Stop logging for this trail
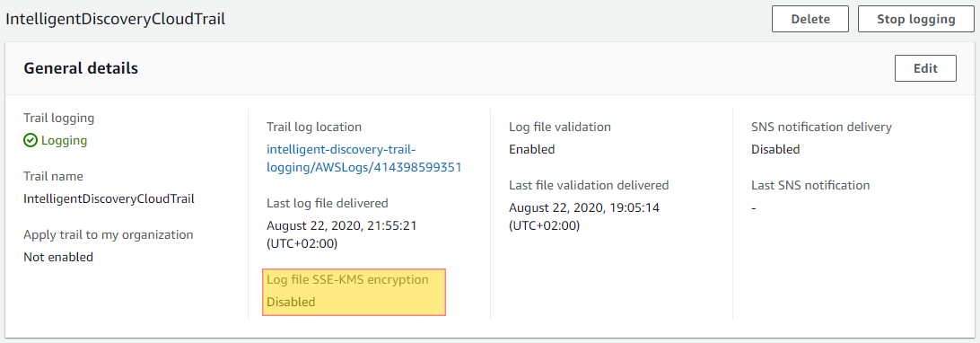980x343 pixels. coord(915,19)
